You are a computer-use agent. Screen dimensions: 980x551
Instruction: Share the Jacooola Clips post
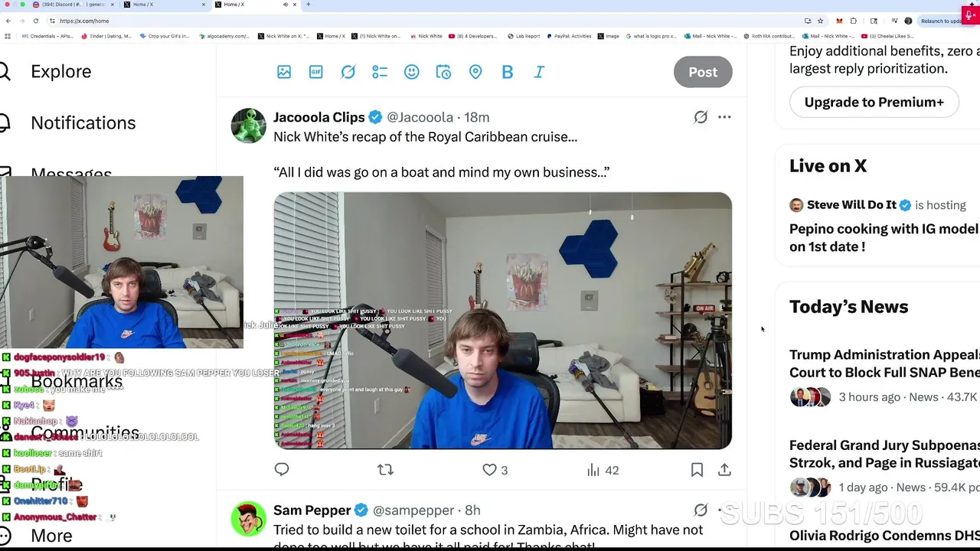724,470
